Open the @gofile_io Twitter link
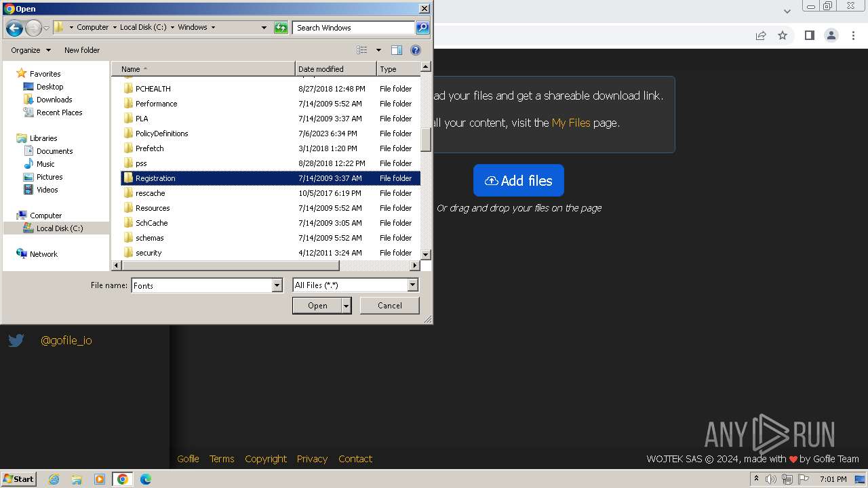The height and width of the screenshot is (488, 868). coord(66,341)
